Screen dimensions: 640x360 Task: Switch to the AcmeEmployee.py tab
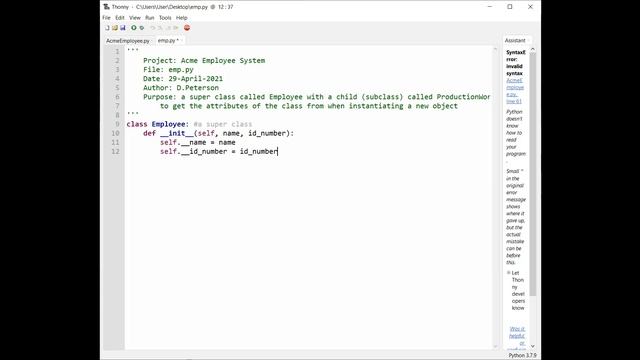pos(128,41)
